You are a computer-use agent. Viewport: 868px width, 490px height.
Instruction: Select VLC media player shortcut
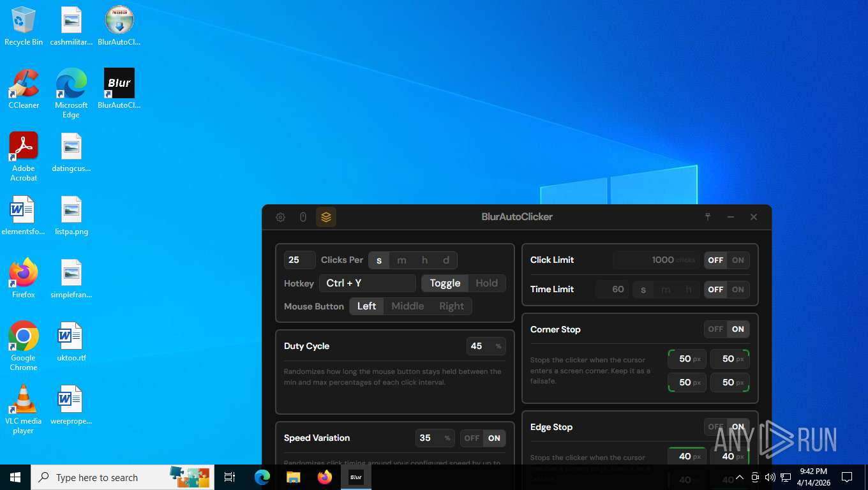(24, 410)
